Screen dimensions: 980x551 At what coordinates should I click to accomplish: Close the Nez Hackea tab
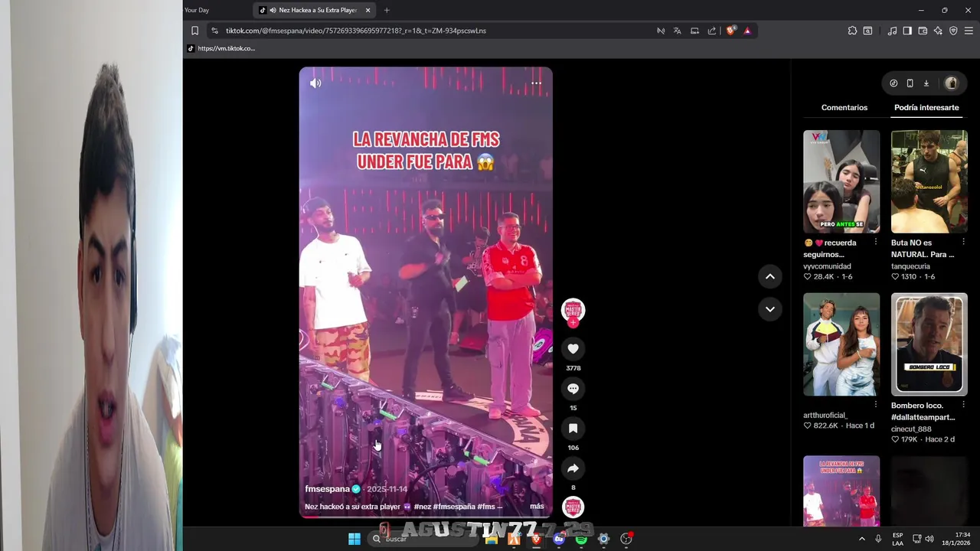pos(367,10)
